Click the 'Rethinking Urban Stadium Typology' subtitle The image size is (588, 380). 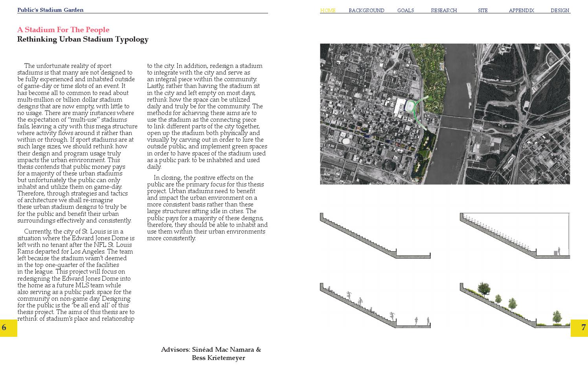83,39
